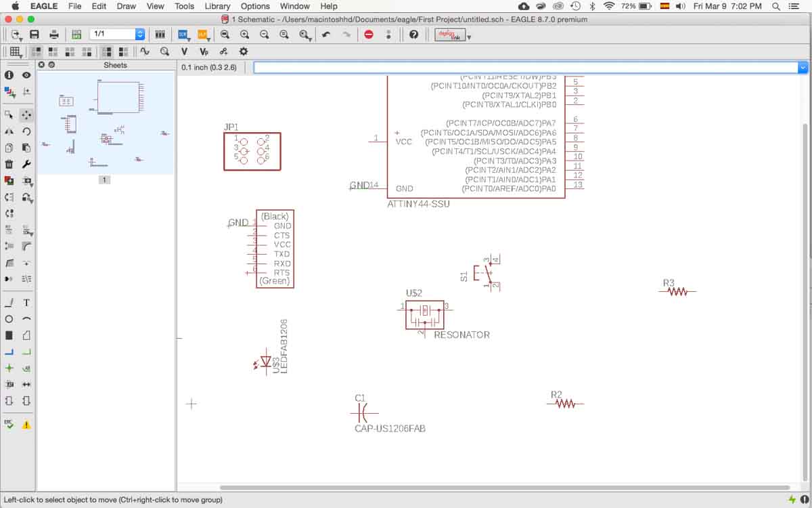The image size is (812, 508).
Task: Run the ERC check tool
Action: 9,425
